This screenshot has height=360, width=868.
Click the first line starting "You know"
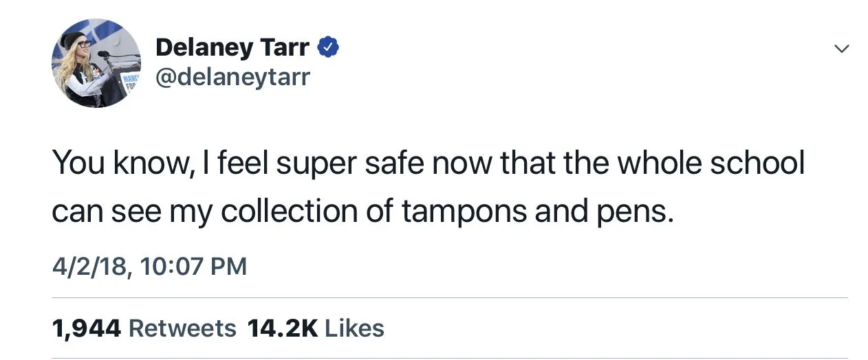[426, 164]
